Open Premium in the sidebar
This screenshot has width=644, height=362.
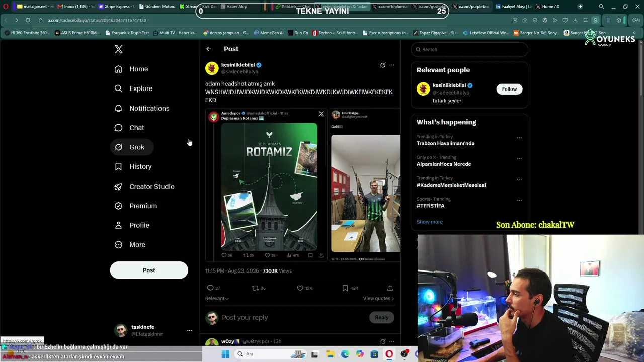pyautogui.click(x=136, y=206)
